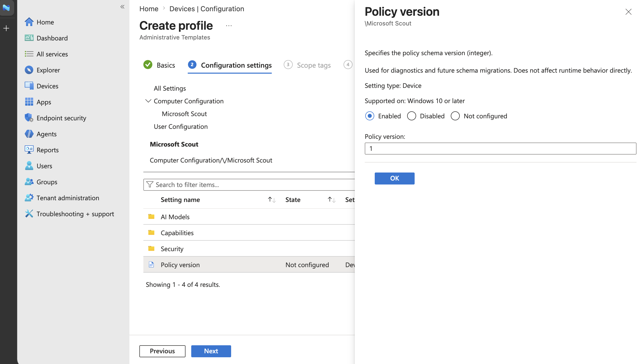Open the Explorer compass icon

[29, 70]
